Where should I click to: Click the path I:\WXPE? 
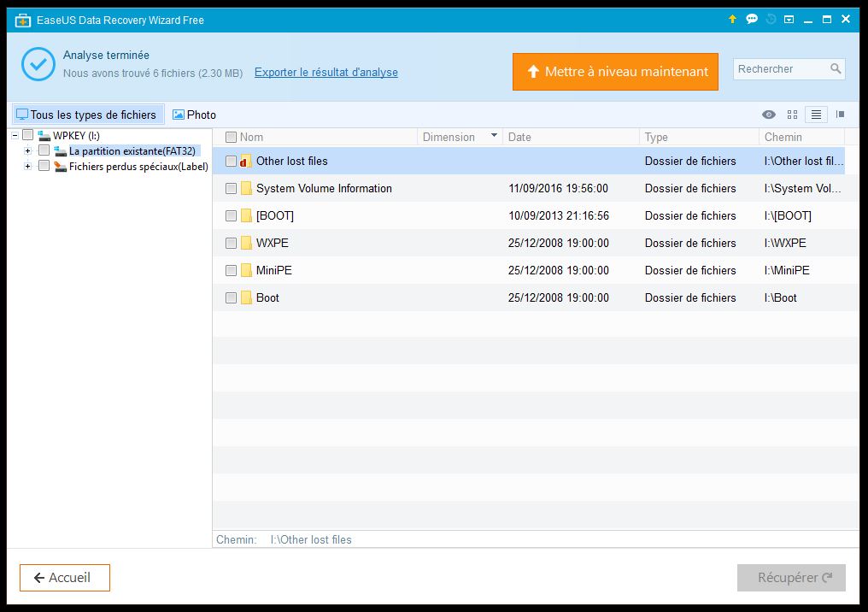pos(785,243)
